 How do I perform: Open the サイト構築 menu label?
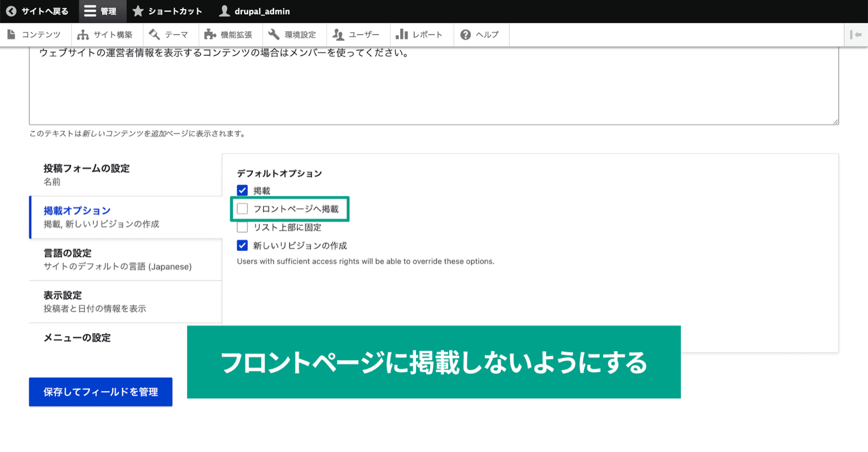113,35
